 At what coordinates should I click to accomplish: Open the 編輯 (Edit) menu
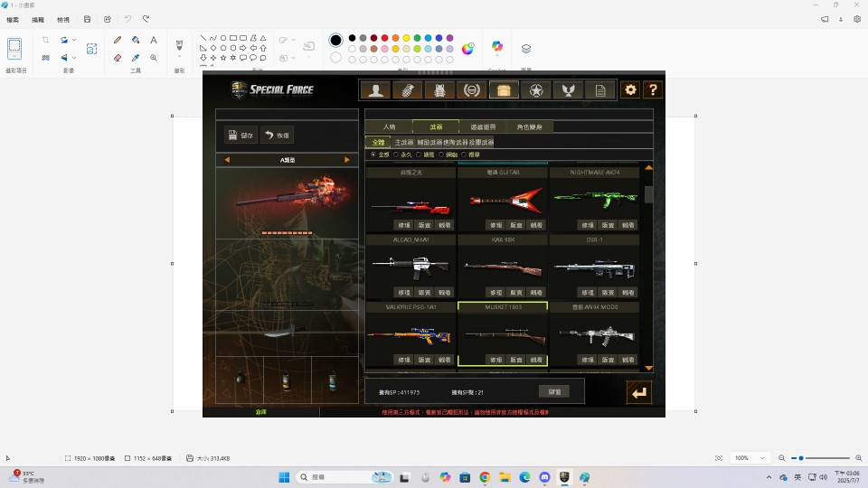38,19
